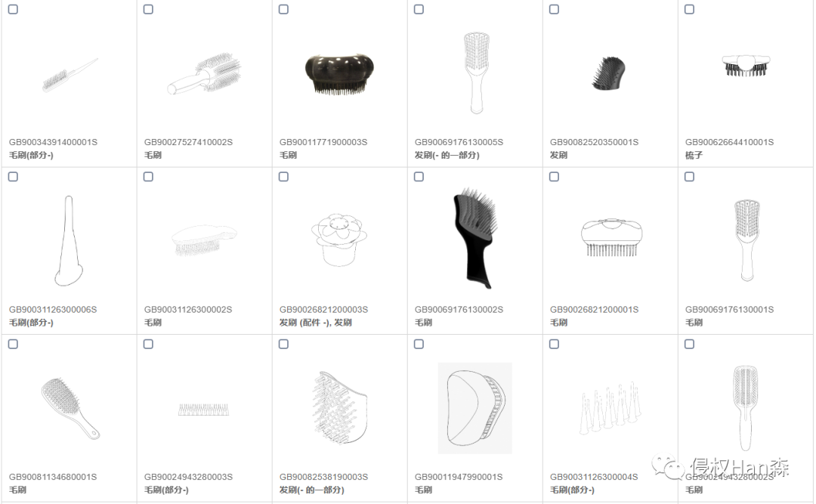Click the round roller brush drawing GB90027527410002S
816x504 pixels.
204,73
